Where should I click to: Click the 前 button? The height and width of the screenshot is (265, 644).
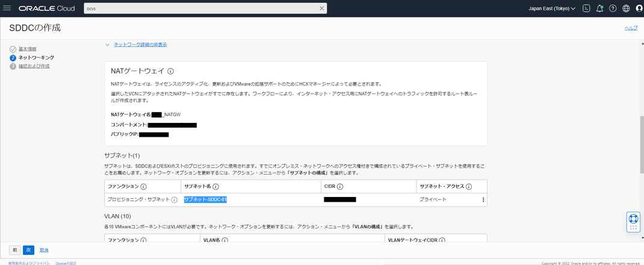coord(15,250)
